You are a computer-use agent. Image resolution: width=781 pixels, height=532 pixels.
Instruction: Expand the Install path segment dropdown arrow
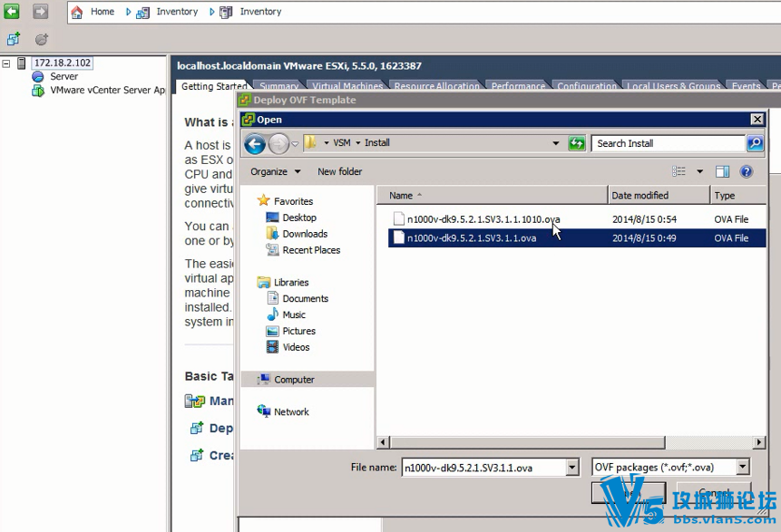(x=358, y=143)
